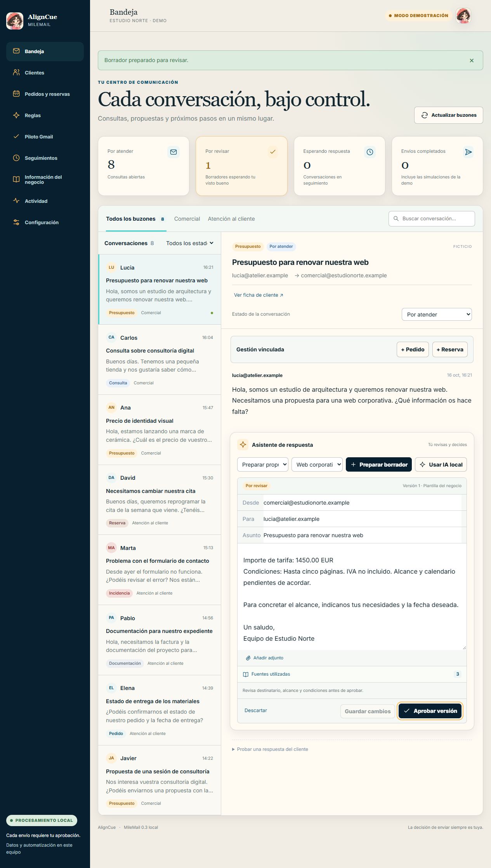Open Elena's 'Estado de entrega de los materiales'
This screenshot has height=868, width=491.
(x=160, y=710)
